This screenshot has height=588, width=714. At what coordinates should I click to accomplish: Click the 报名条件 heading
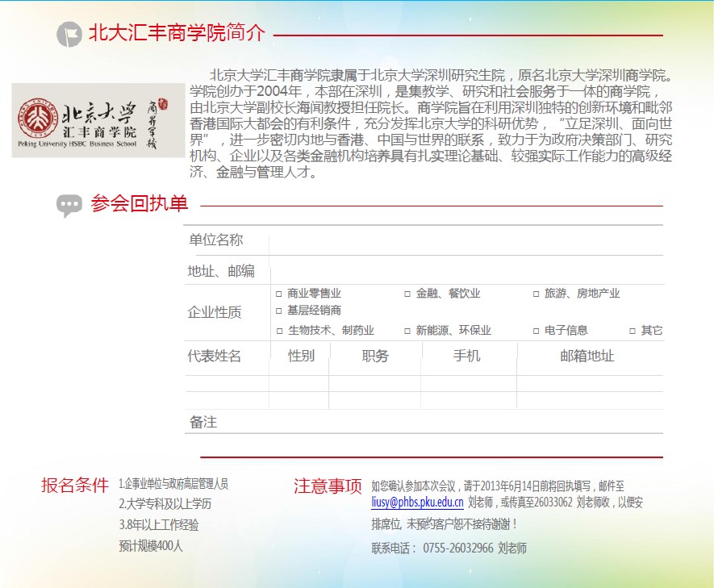(75, 485)
